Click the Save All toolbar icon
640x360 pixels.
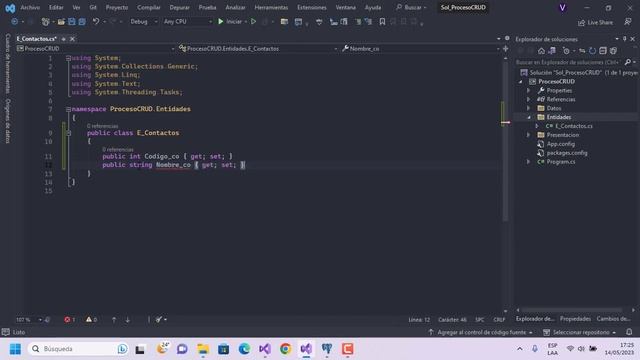(82, 22)
